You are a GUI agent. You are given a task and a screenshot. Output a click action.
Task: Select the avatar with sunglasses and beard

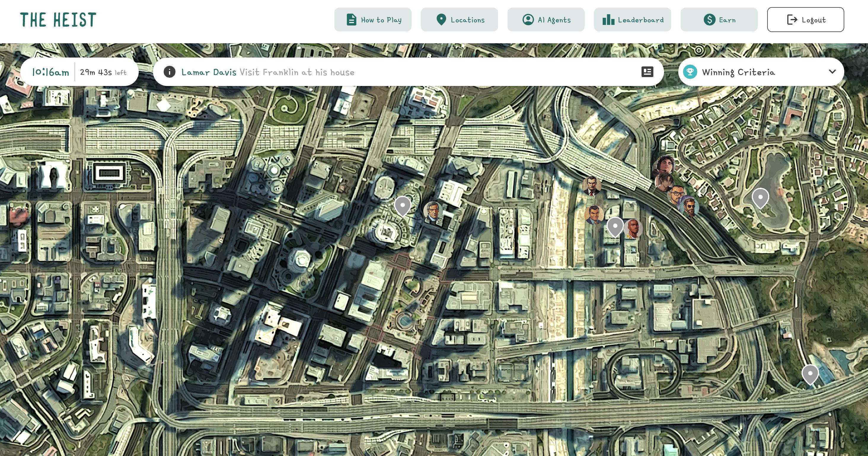(x=690, y=207)
